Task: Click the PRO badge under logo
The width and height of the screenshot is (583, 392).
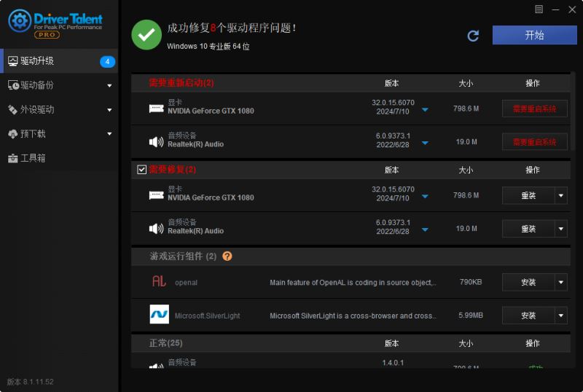Action: tap(47, 34)
